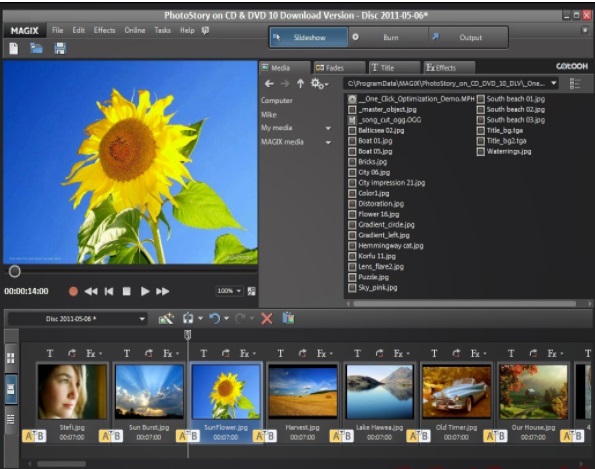
Task: Select the Mike folder in the sidebar
Action: [x=269, y=115]
